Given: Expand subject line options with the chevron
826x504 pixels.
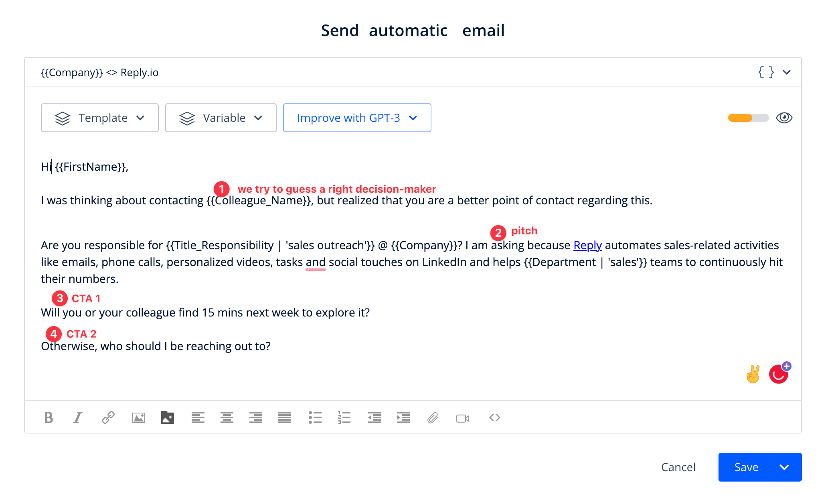Looking at the screenshot, I should (787, 72).
